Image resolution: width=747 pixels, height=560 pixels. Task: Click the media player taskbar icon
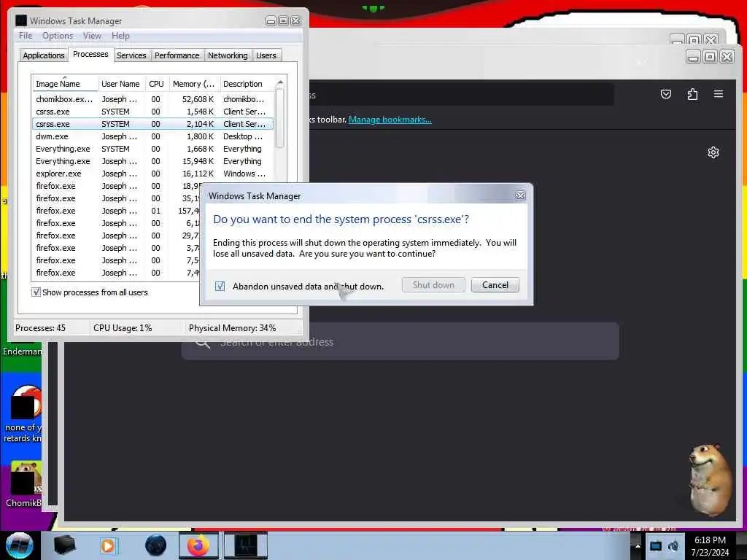109,545
